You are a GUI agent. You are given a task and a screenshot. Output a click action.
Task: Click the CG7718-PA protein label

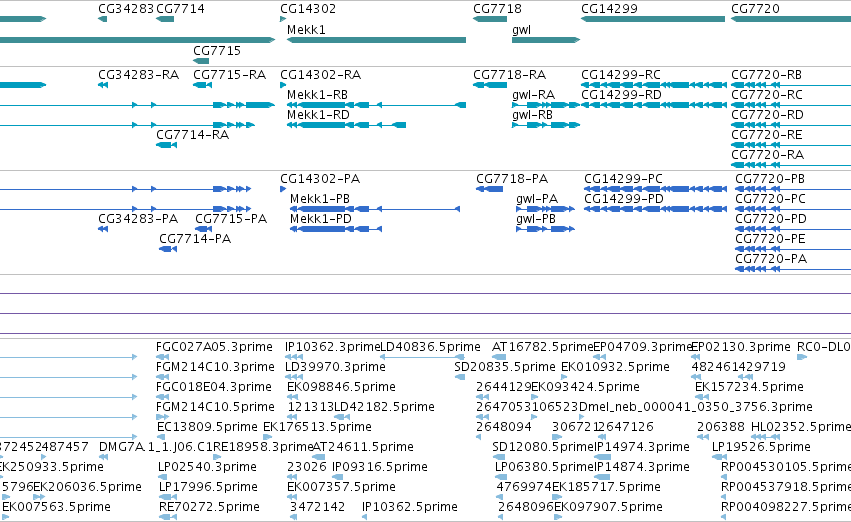point(512,179)
